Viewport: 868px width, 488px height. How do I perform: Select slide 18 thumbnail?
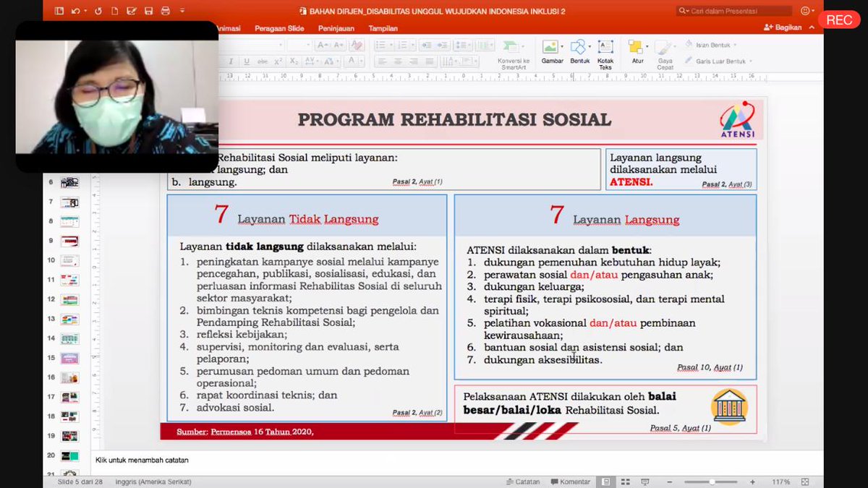coord(69,416)
